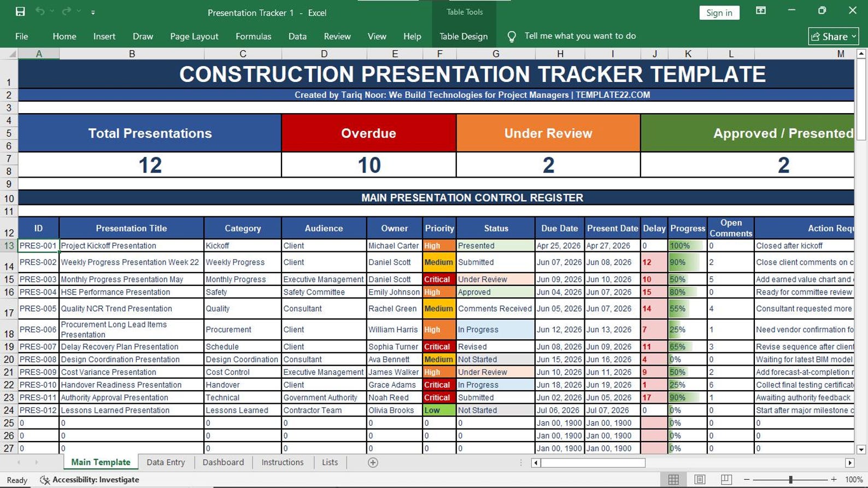This screenshot has height=488, width=868.
Task: Click the Total Presentations value 12
Action: (150, 165)
